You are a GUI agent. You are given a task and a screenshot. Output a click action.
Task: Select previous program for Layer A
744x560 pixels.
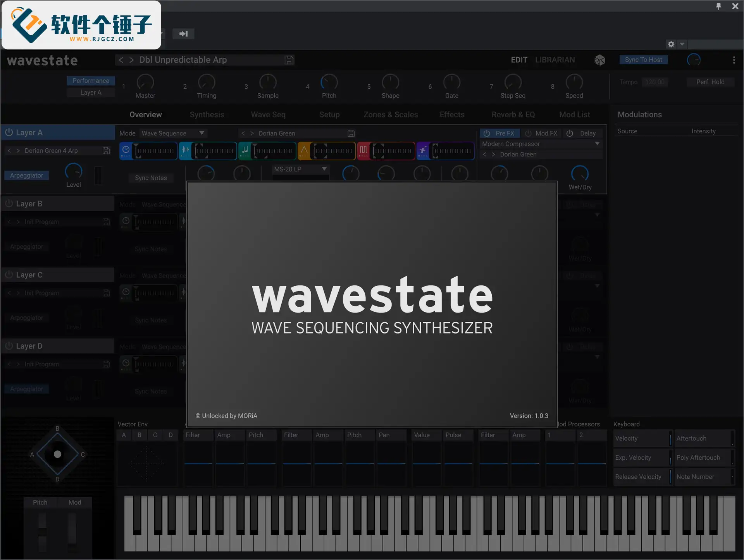click(x=9, y=151)
